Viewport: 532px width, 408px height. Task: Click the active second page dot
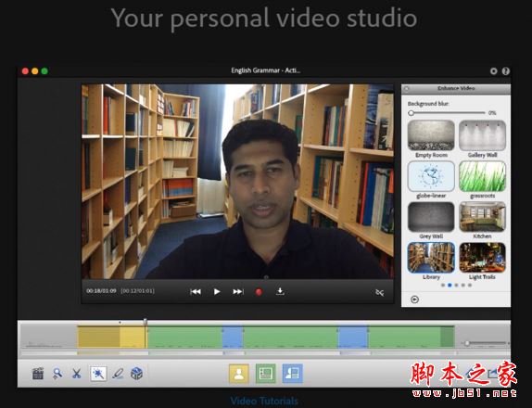[450, 285]
